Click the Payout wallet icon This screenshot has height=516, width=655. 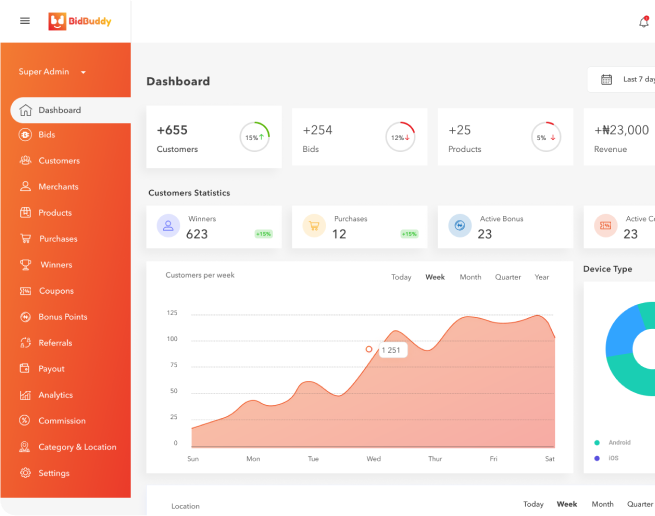(25, 369)
